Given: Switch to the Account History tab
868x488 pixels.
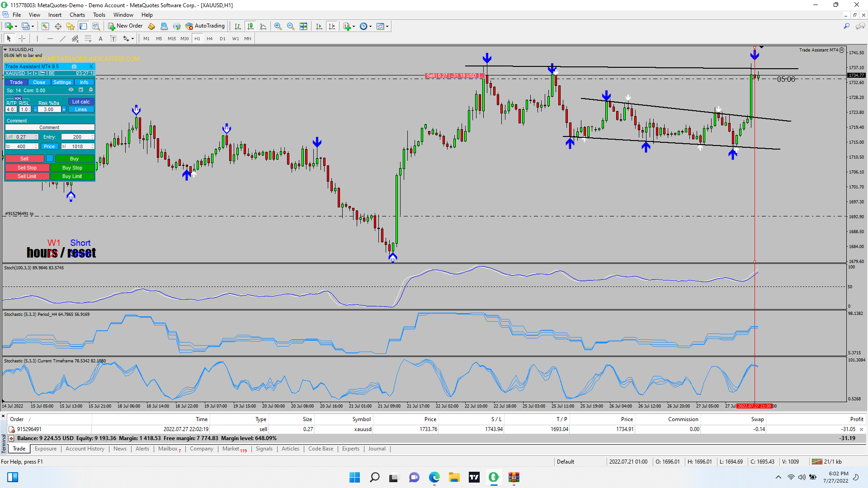Looking at the screenshot, I should point(85,449).
